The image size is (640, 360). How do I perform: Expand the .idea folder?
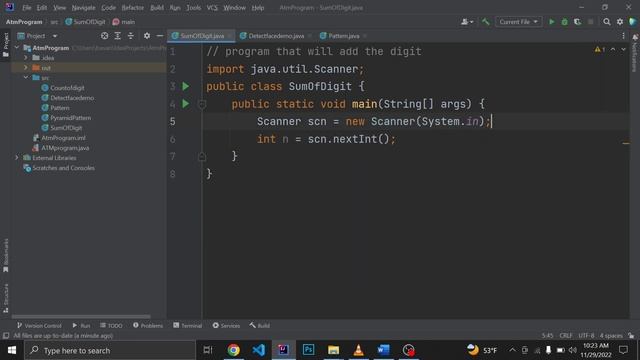tap(26, 58)
